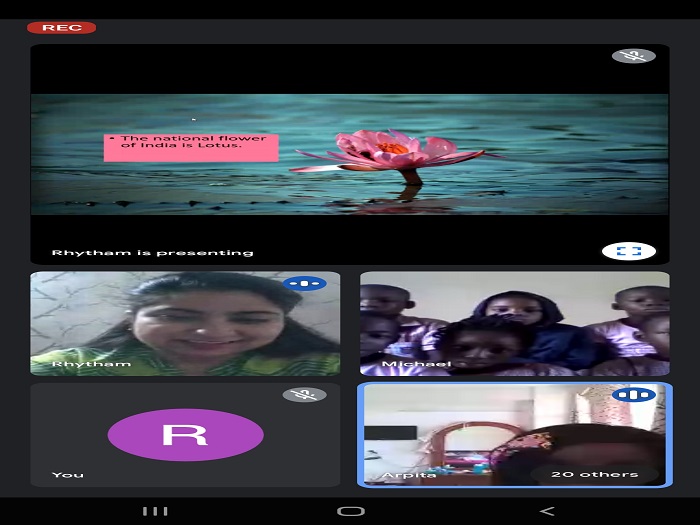The image size is (700, 525).
Task: Tap the muted mic icon on your tile
Action: [304, 395]
